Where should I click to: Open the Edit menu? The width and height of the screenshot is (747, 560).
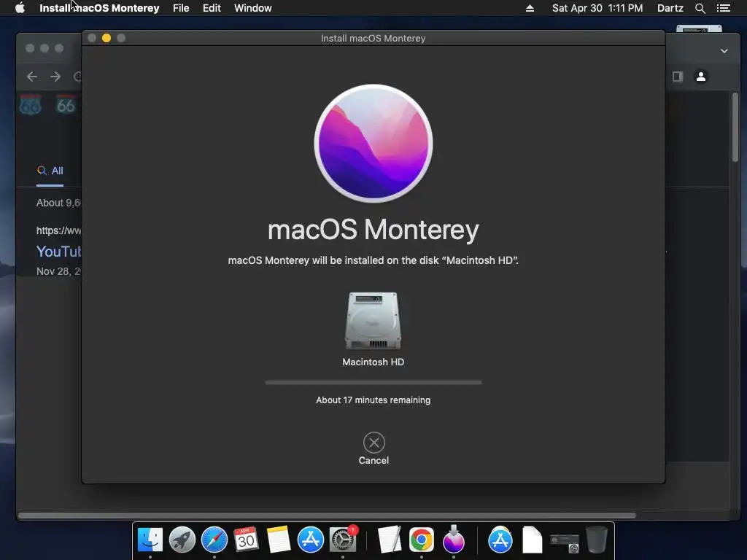(x=212, y=8)
